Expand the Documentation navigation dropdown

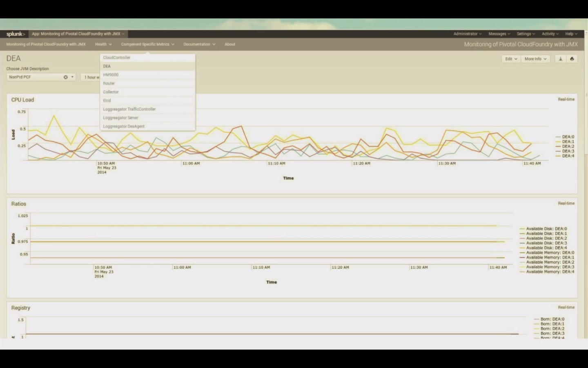[199, 44]
